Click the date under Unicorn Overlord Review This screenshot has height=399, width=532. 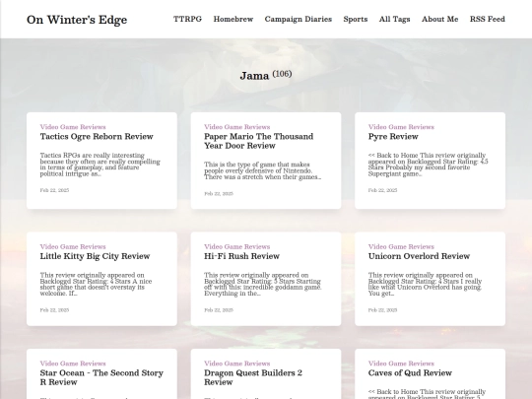(382, 310)
